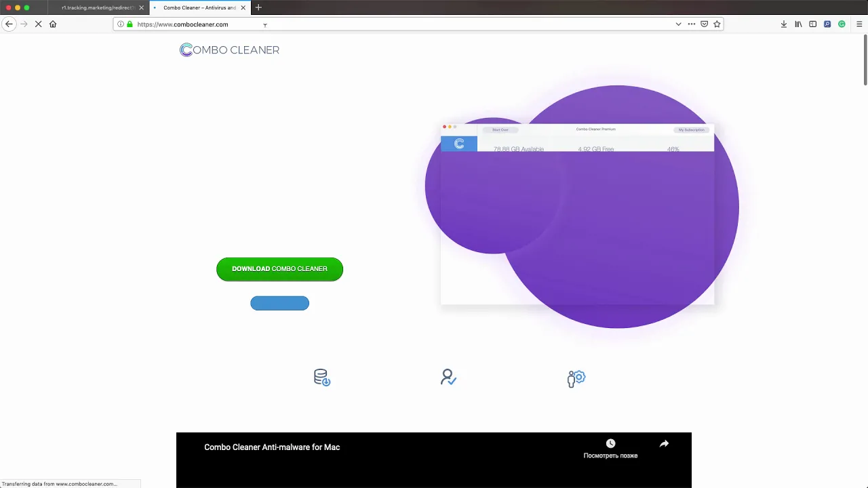The width and height of the screenshot is (868, 488).
Task: Stop loading the current page
Action: click(x=38, y=24)
